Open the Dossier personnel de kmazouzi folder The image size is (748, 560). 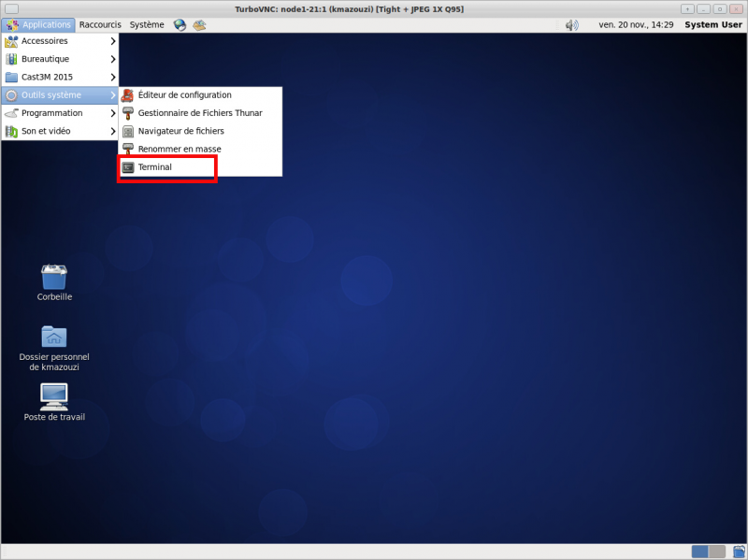[x=54, y=337]
